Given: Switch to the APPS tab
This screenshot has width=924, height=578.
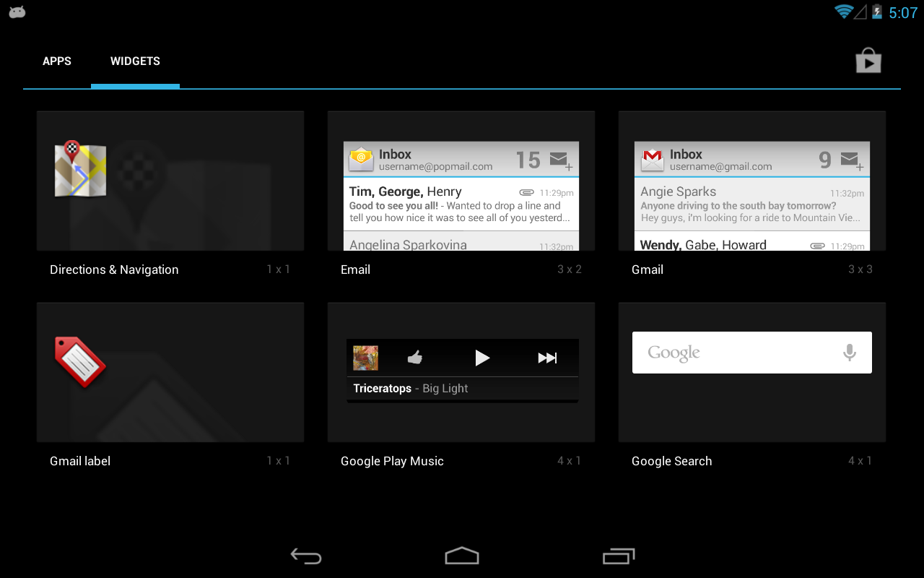Looking at the screenshot, I should coord(57,61).
